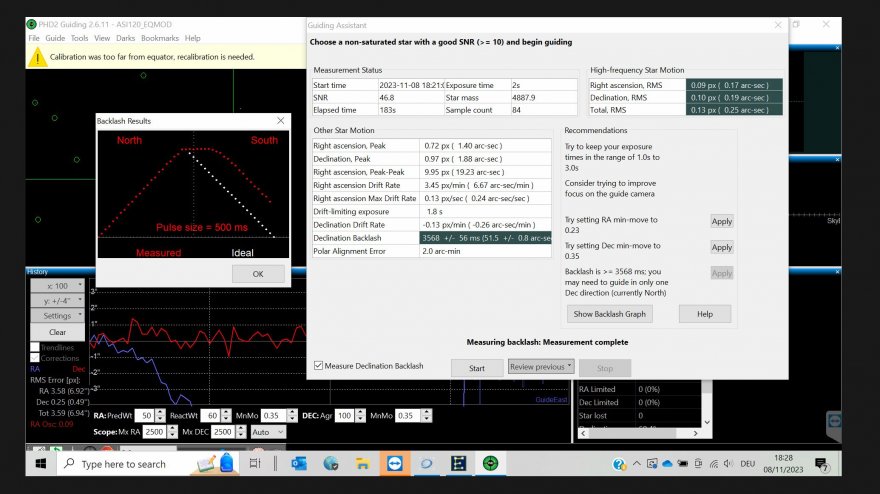Viewport: 880px width, 494px height.
Task: Open the Wi-Fi network tray icon
Action: [714, 464]
